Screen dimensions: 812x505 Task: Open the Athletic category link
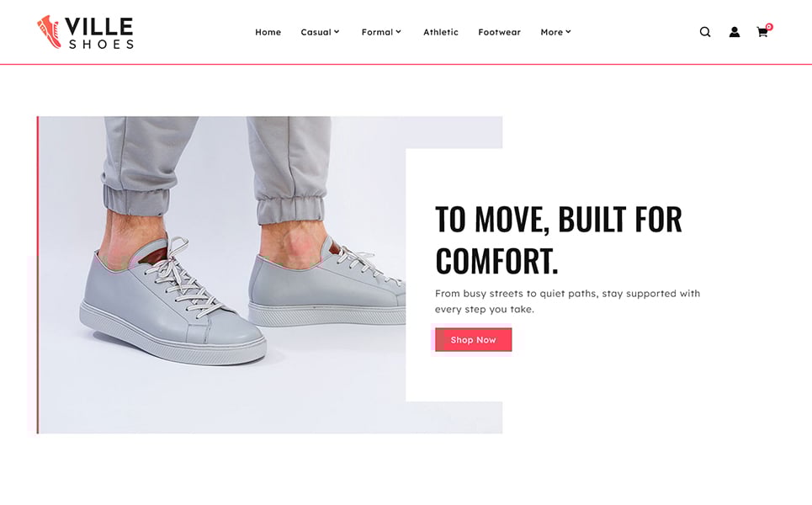click(441, 32)
